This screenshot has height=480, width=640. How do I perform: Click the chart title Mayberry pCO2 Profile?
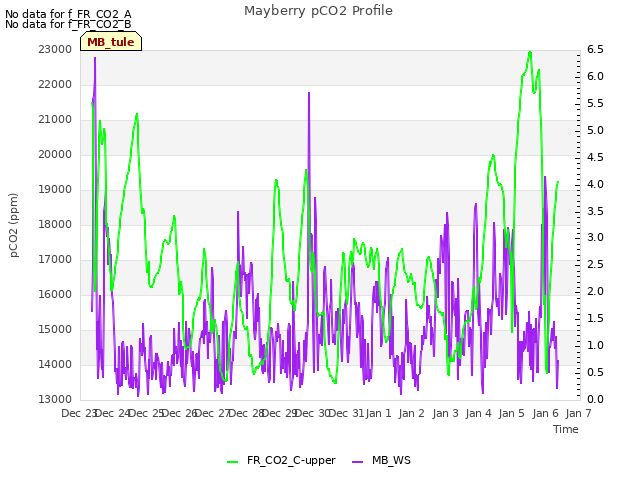point(318,11)
